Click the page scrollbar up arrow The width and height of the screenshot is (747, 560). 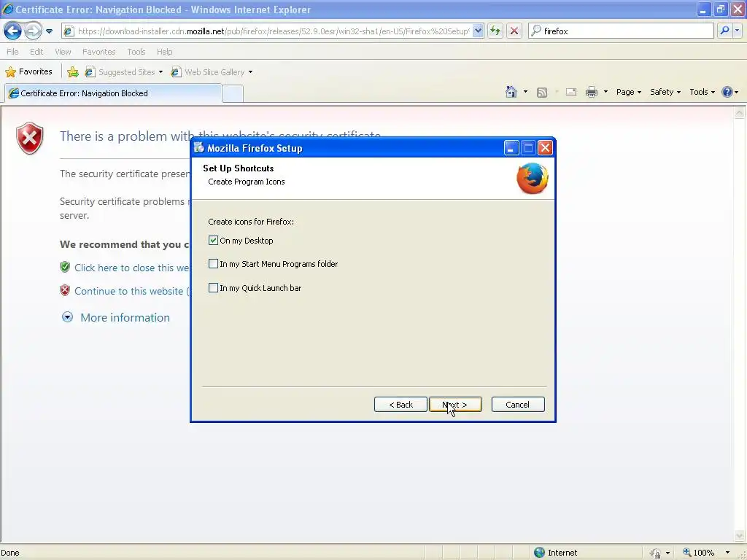tap(740, 113)
